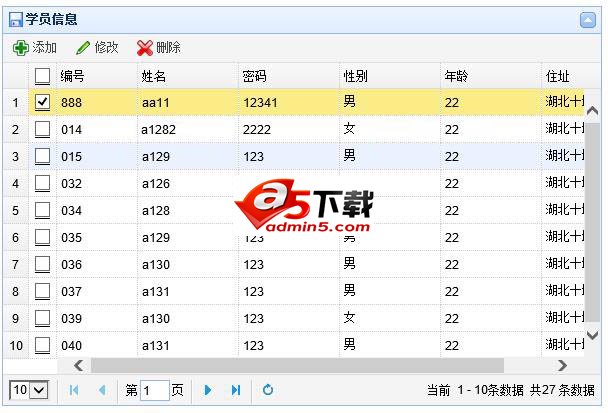Sort by the 年龄 column header

[491, 76]
